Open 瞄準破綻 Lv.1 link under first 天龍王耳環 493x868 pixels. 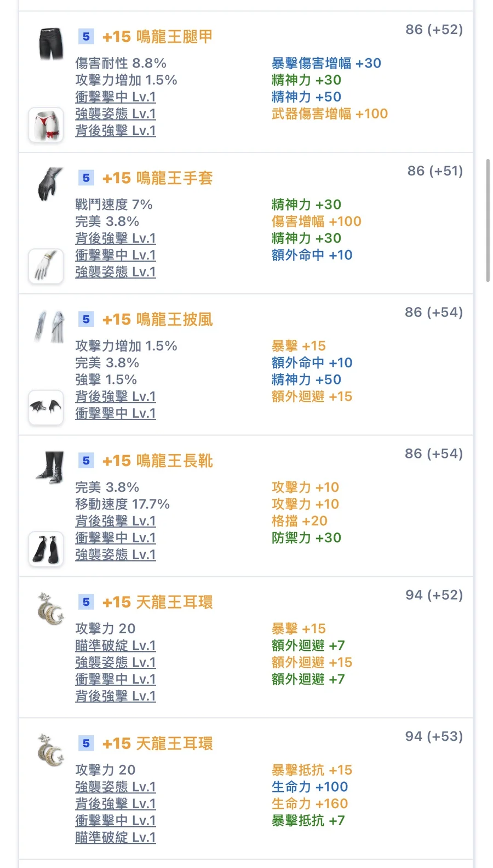pos(116,645)
